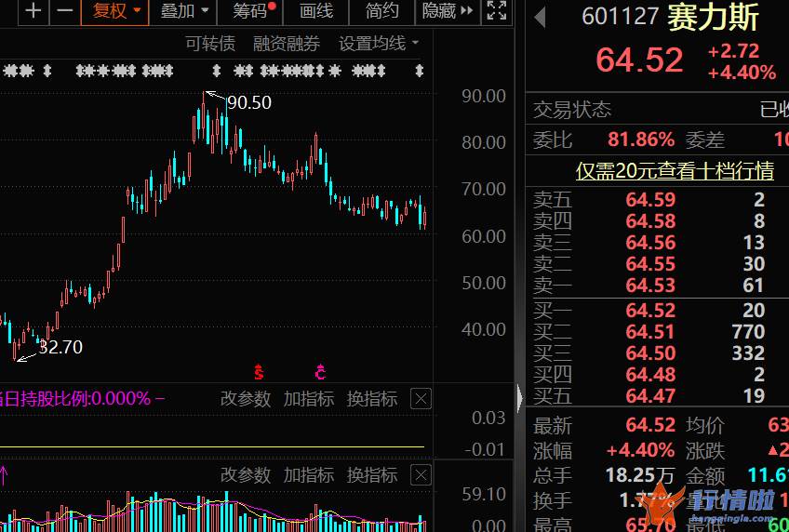Zoom in chart with plus button
The image size is (789, 532).
click(x=33, y=10)
